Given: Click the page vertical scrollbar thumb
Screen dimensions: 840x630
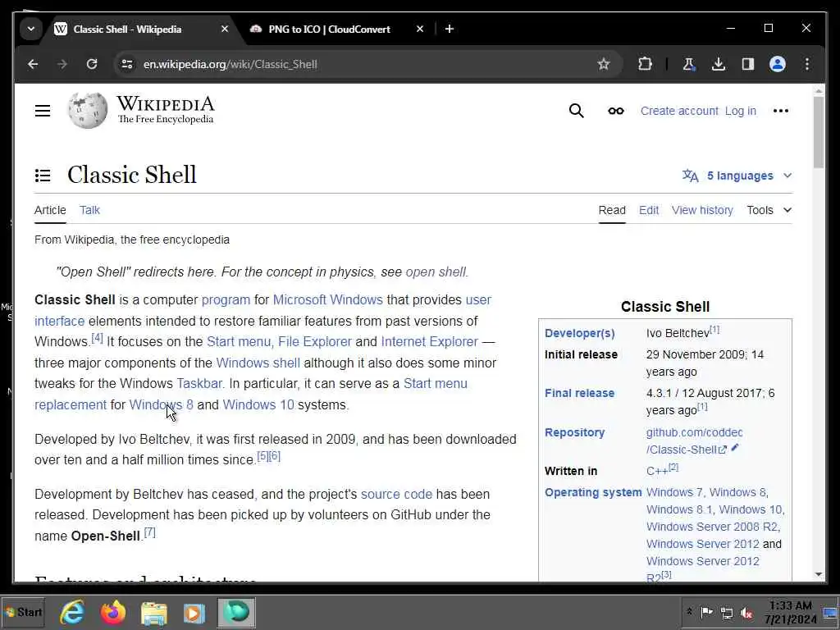Looking at the screenshot, I should click(x=819, y=133).
